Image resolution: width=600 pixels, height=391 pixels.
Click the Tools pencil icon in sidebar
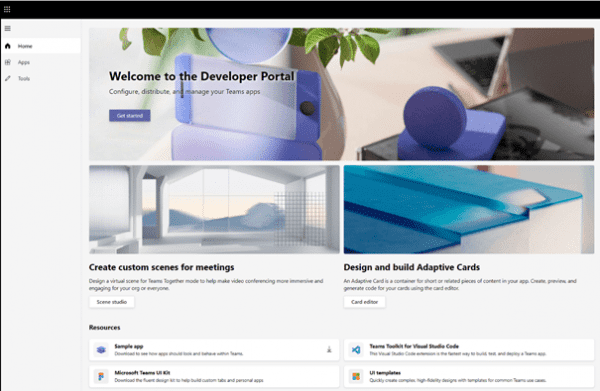8,78
